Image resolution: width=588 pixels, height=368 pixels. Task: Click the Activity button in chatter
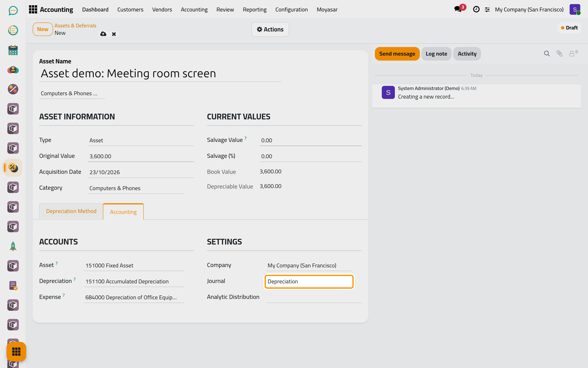tap(467, 54)
